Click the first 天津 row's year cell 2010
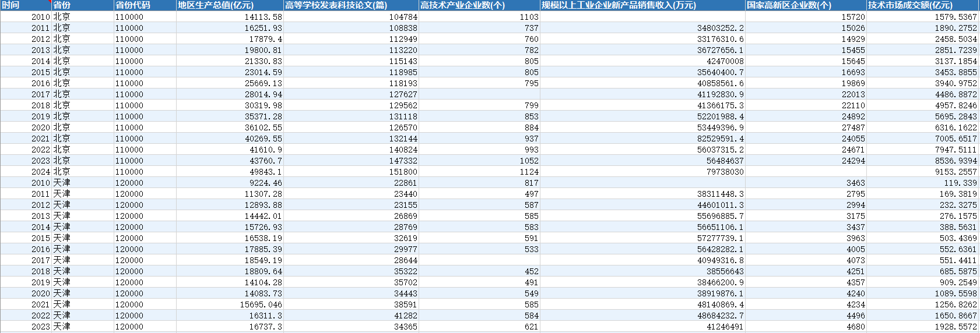980x333 pixels. pos(26,183)
